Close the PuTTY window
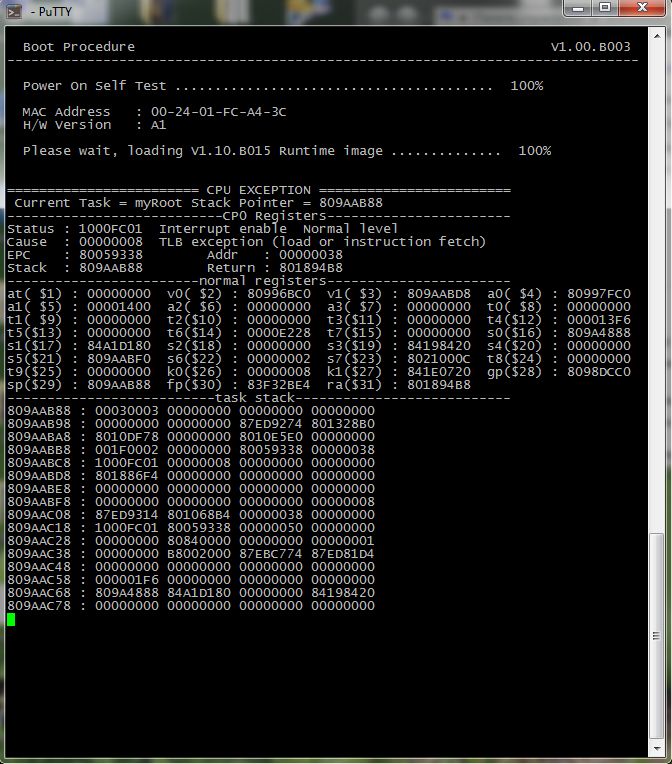 coord(642,8)
